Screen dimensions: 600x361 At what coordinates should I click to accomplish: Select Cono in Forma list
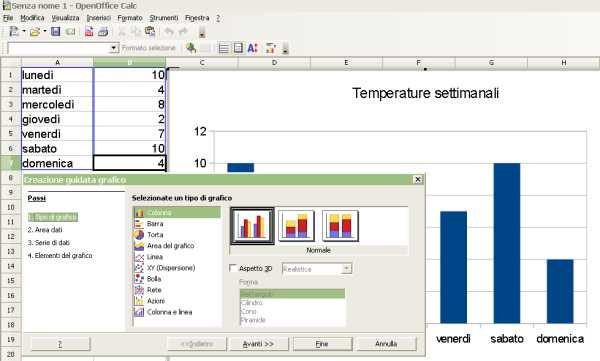[x=292, y=311]
